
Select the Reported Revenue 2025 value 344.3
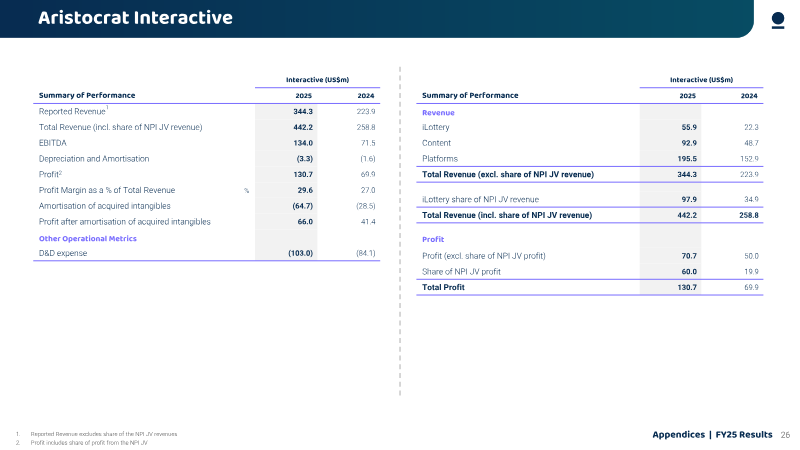(303, 111)
